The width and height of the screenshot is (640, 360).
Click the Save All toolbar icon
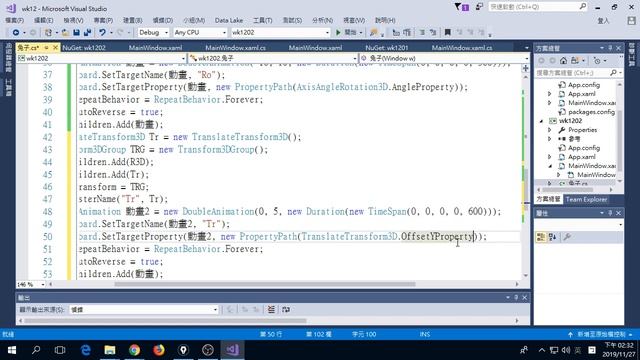tap(87, 32)
